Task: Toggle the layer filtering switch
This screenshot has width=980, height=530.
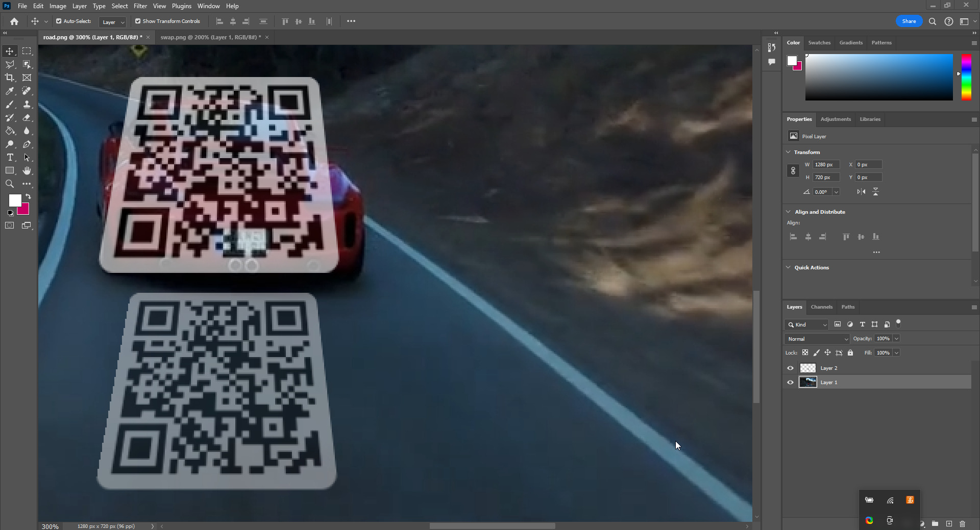Action: point(898,322)
